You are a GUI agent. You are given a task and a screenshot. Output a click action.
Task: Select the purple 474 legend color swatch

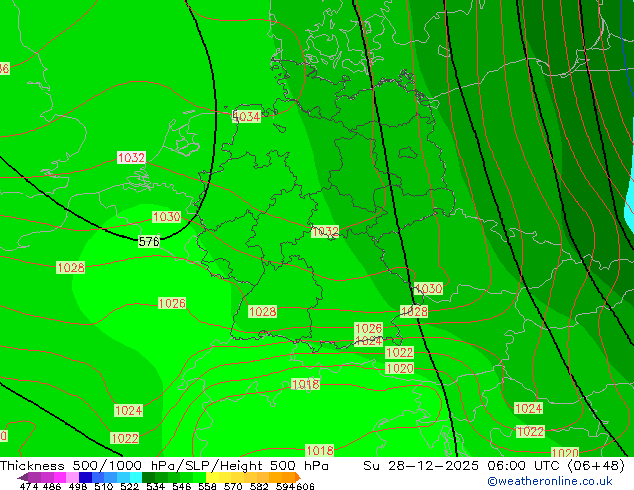tap(34, 477)
